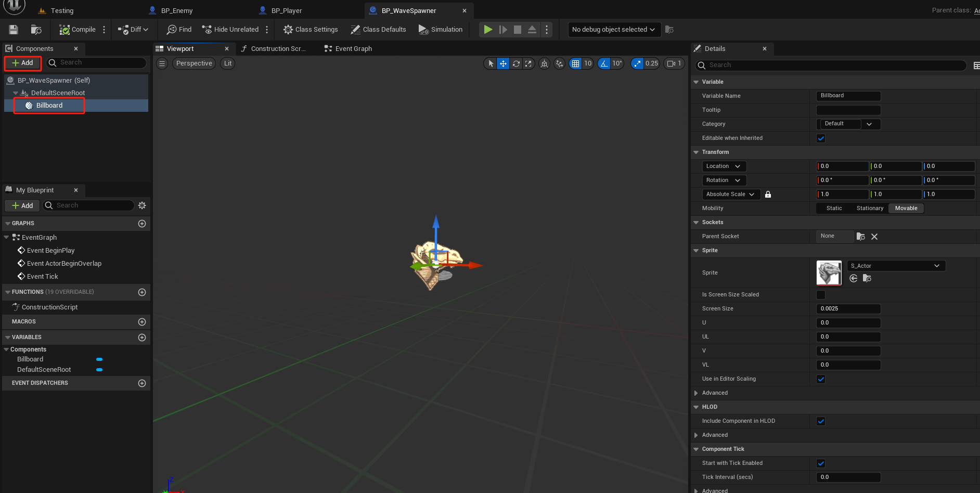Choose the Translate gizmo tool
This screenshot has width=980, height=493.
503,63
